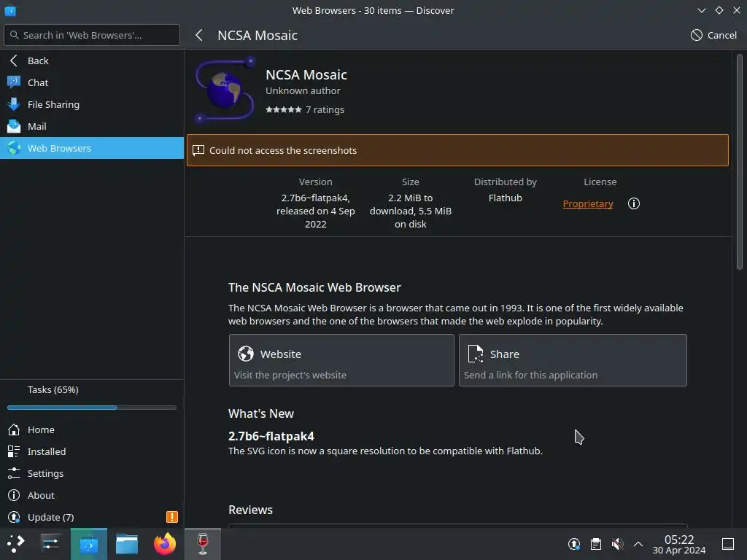The image size is (747, 560).
Task: Open the Mail category
Action: [x=92, y=126]
